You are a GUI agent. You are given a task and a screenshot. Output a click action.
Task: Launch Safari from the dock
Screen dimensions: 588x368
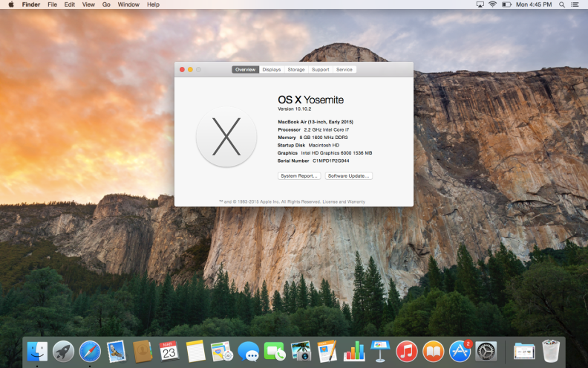90,352
